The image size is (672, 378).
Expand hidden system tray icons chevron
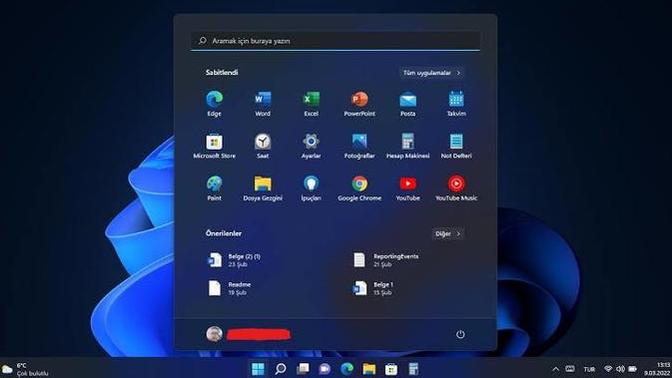[x=555, y=369]
